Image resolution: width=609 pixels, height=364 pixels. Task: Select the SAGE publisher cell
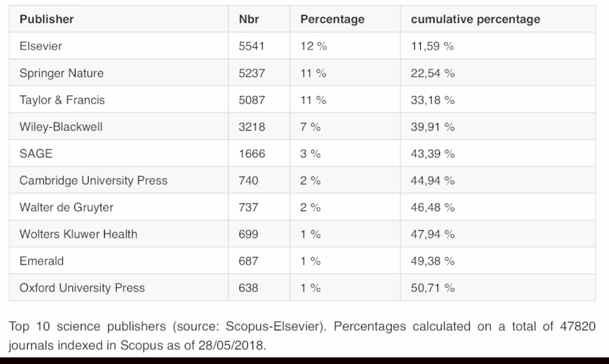[x=36, y=154]
